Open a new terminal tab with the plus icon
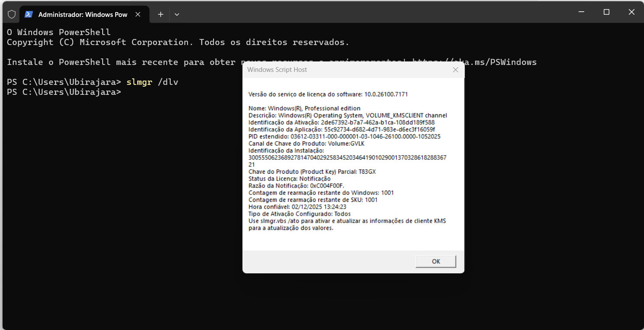Viewport: 644px width, 330px height. (161, 14)
